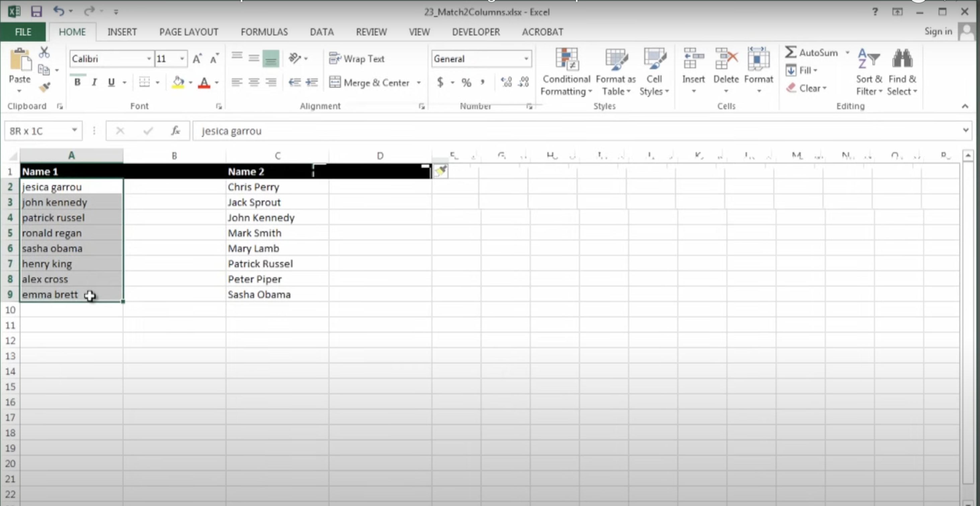
Task: Expand the General number format dropdown
Action: pyautogui.click(x=526, y=59)
